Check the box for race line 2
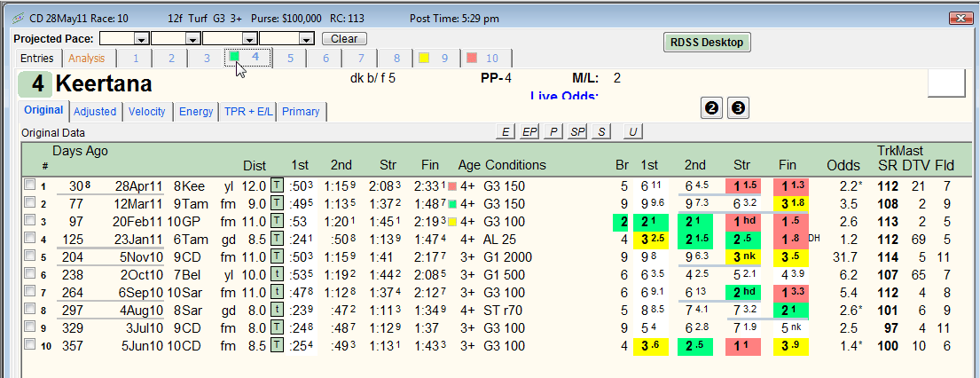Viewport: 980px width, 378px height. (28, 203)
